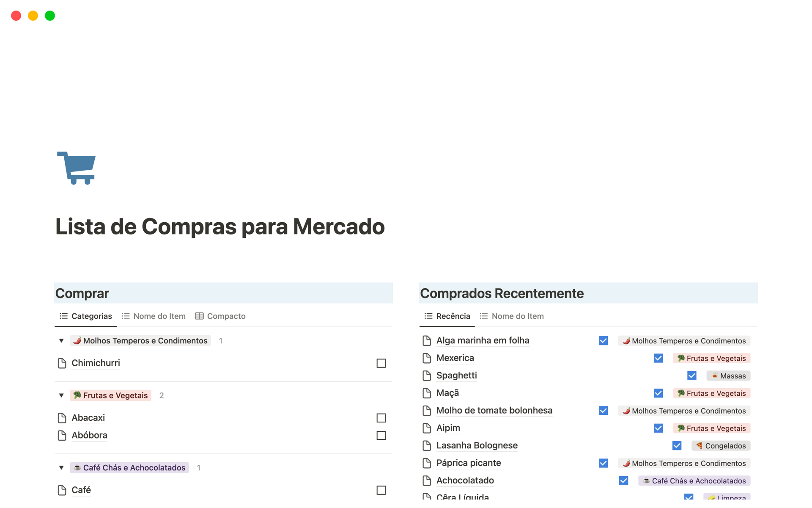Viewport: 812px width, 508px height.
Task: Collapse the Molhos Temperos e Condimentos group
Action: pyautogui.click(x=61, y=341)
